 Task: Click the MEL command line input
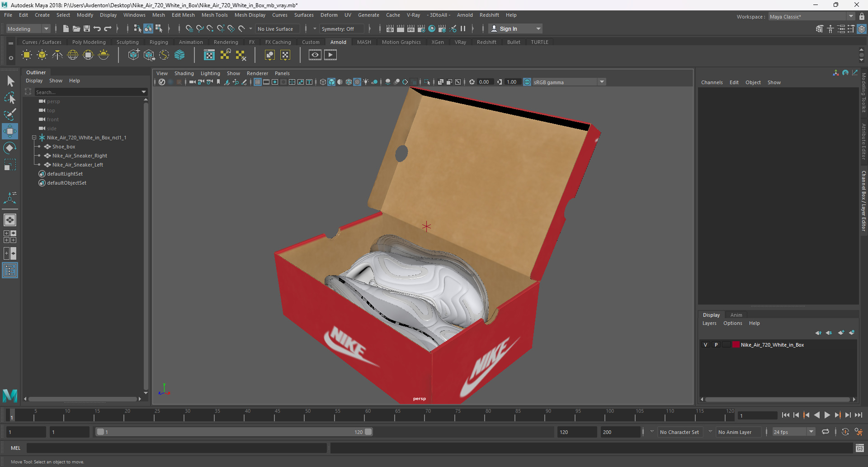point(176,448)
